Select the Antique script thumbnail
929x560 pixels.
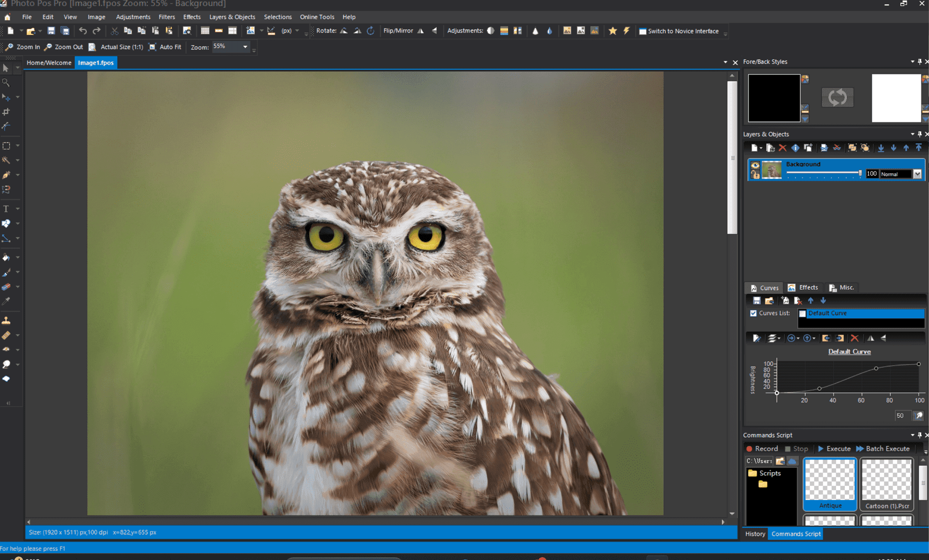[x=830, y=484]
